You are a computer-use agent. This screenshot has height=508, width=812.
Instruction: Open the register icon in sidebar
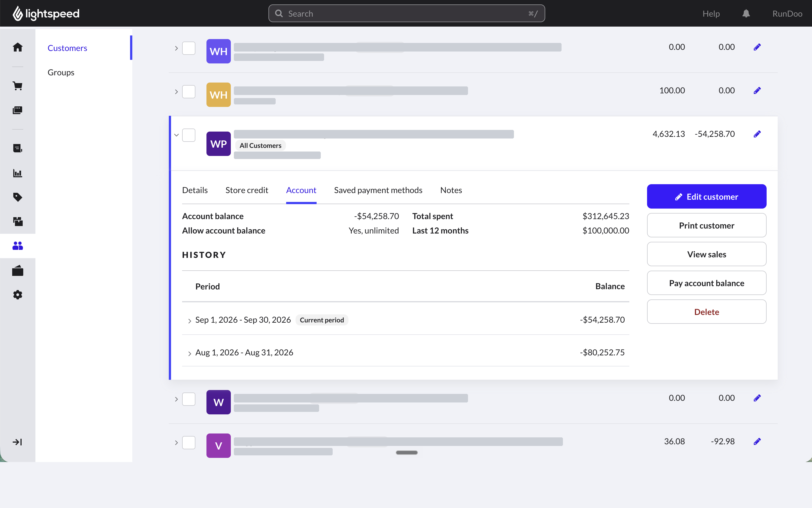(17, 110)
